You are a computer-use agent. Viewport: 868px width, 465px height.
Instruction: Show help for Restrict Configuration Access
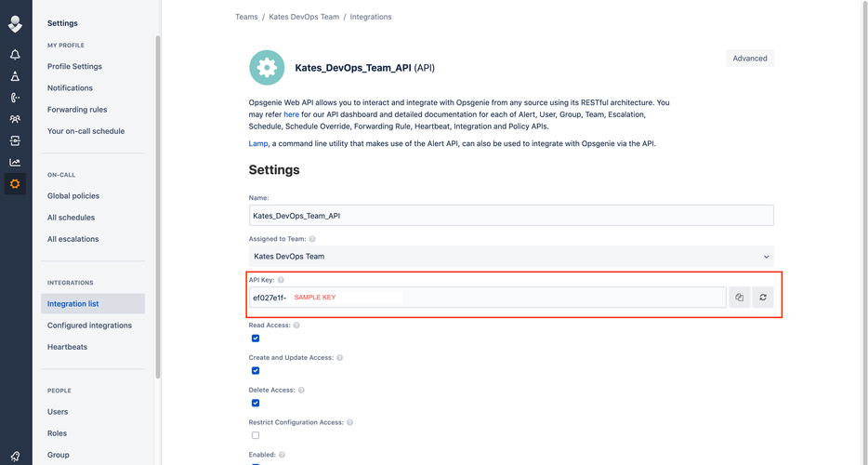349,422
